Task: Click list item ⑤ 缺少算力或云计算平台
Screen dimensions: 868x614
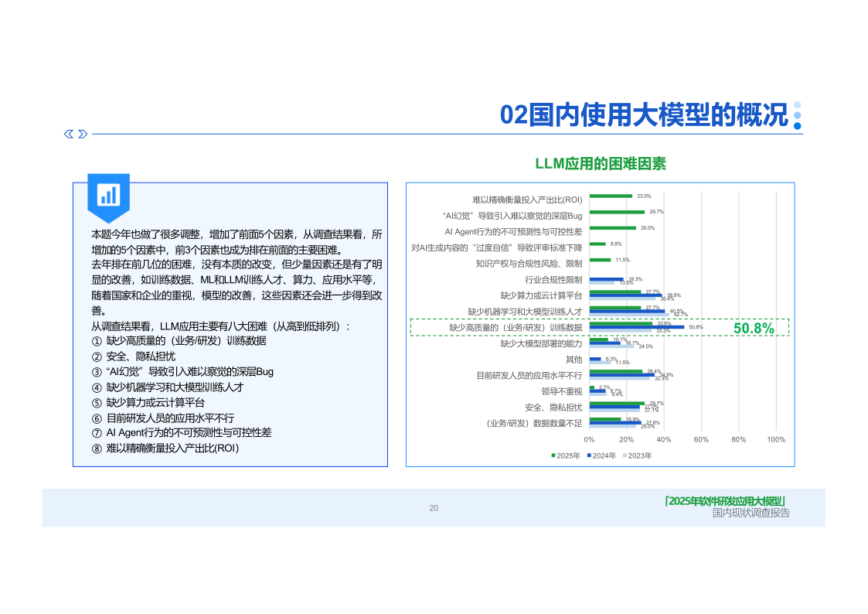Action: [148, 403]
